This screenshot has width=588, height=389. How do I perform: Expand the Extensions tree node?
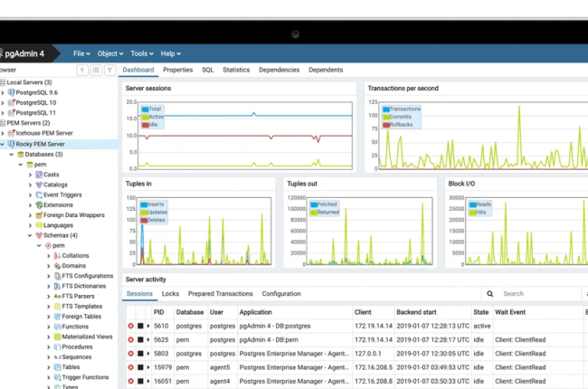tap(30, 204)
